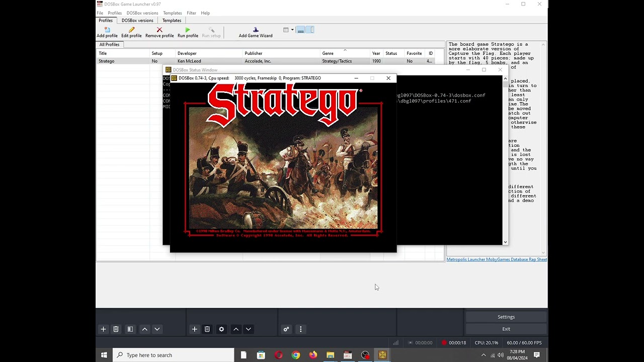Viewport: 644px width, 362px height.
Task: Open the Windows Start menu
Action: [104, 355]
